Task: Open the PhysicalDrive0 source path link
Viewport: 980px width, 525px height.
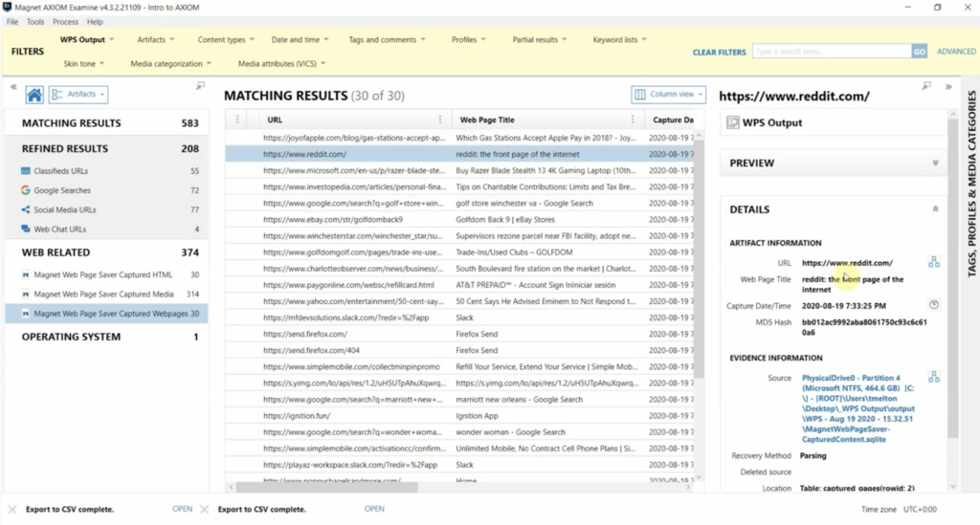Action: [858, 408]
